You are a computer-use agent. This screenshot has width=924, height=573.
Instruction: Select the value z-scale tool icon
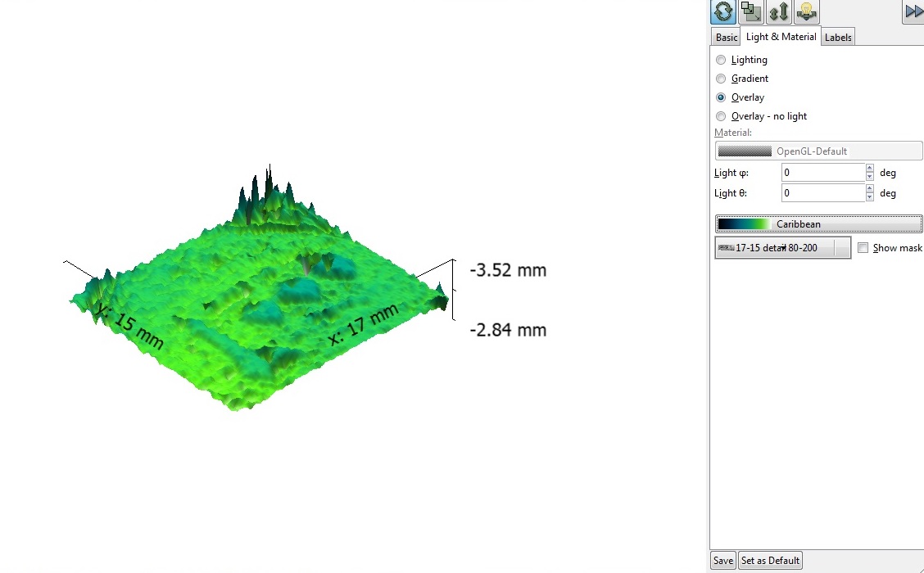[778, 11]
